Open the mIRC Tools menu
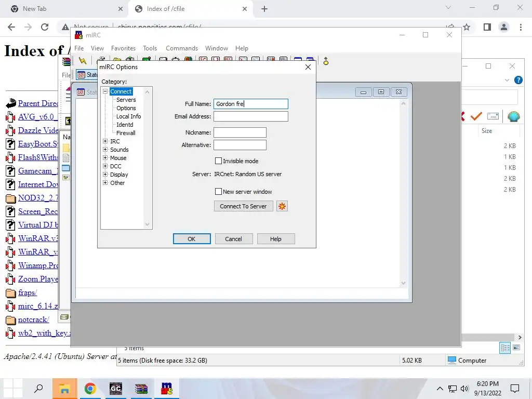532x399 pixels. [x=150, y=48]
